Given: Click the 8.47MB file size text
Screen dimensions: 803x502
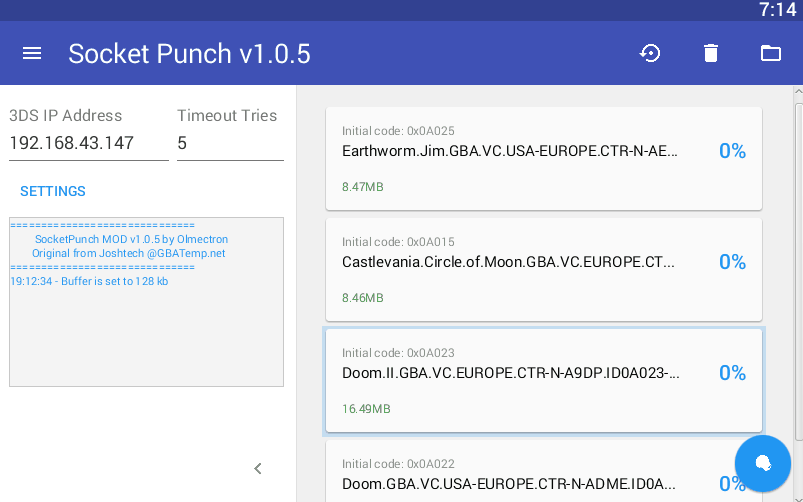Looking at the screenshot, I should pos(363,187).
